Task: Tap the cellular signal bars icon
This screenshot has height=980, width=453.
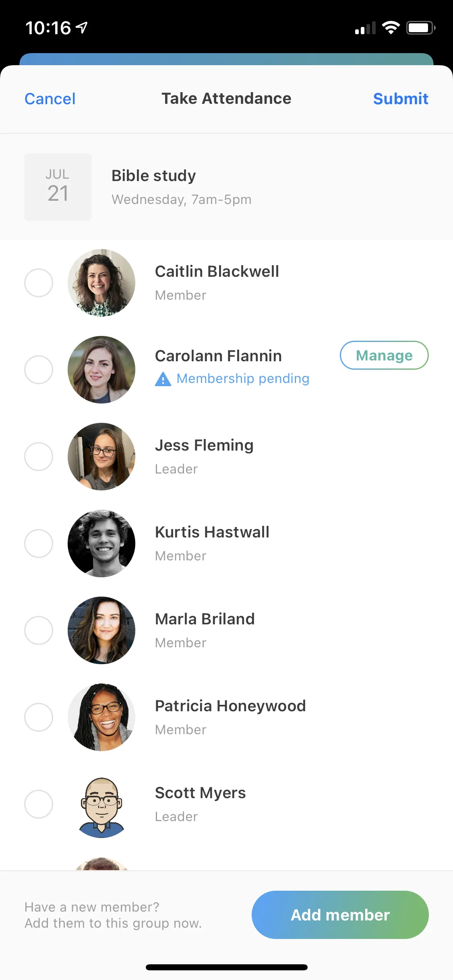Action: pos(365,28)
